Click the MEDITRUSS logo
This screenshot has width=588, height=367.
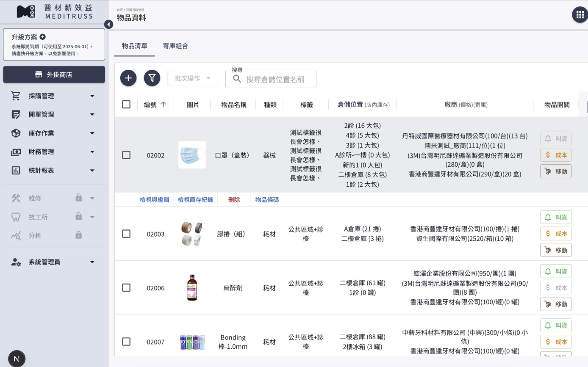(54, 12)
